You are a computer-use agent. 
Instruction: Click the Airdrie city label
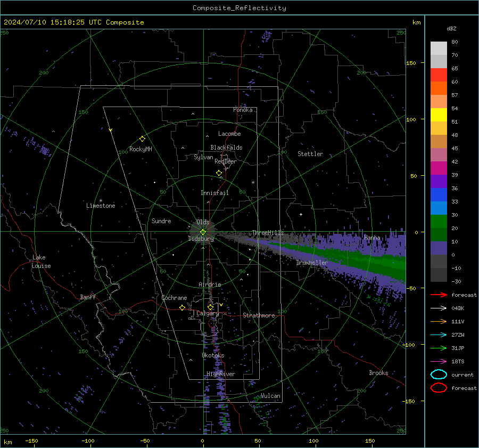pyautogui.click(x=210, y=284)
